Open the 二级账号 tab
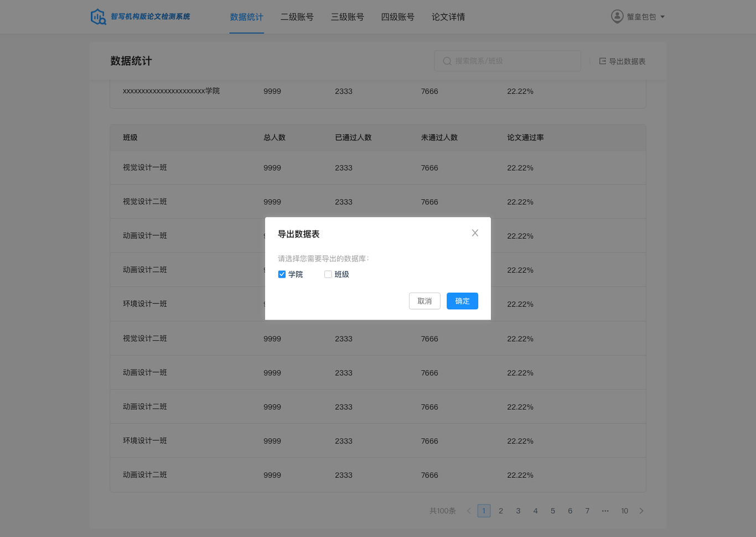 tap(297, 17)
